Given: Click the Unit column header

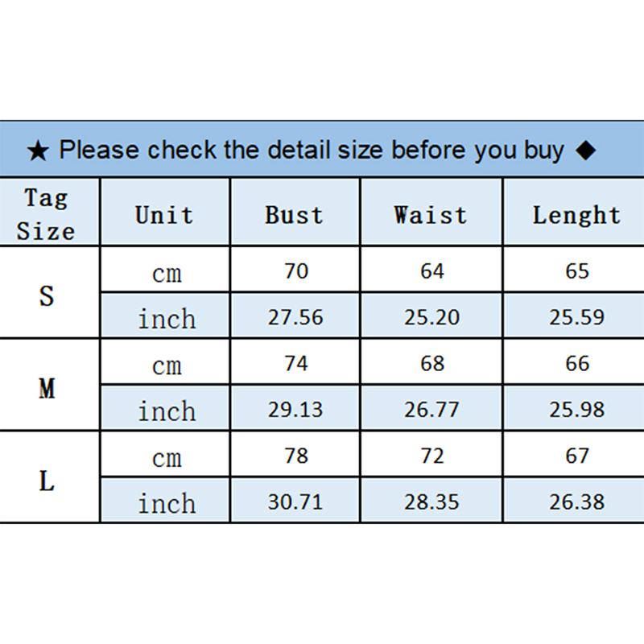Looking at the screenshot, I should click(165, 215).
